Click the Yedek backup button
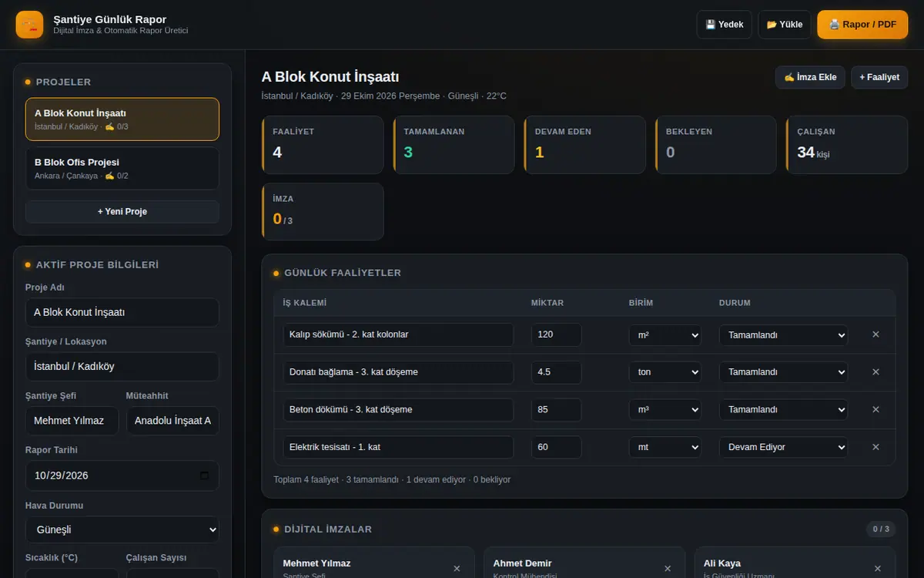 pos(725,25)
